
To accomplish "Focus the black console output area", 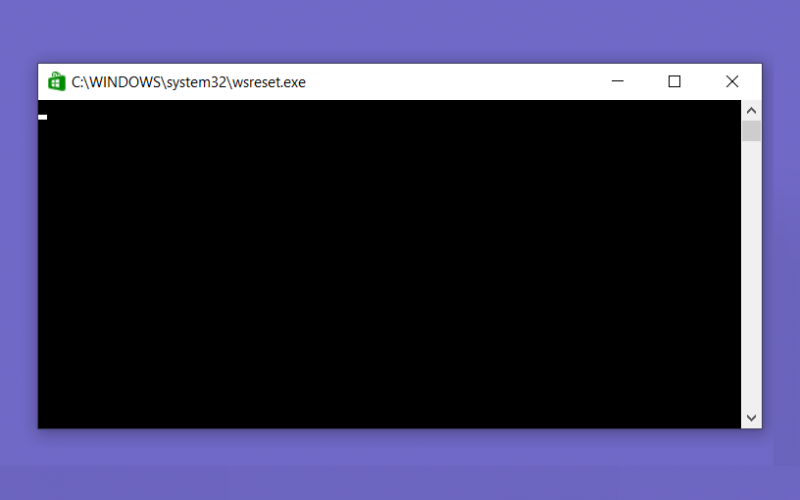I will (389, 264).
